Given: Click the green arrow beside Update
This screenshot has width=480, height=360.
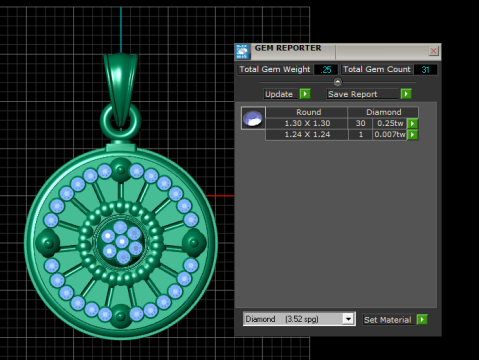Looking at the screenshot, I should [x=305, y=94].
